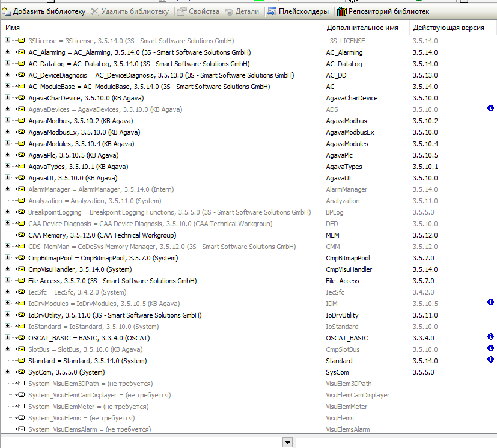
Task: Click version 3.4.2.0 of IecSfc
Action: coord(424,292)
